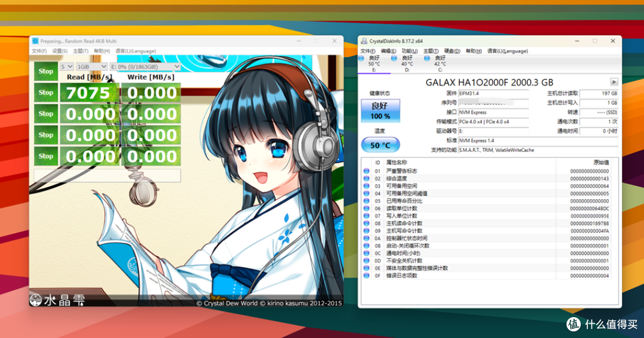Click the power on hours value 0 小时

point(599,131)
